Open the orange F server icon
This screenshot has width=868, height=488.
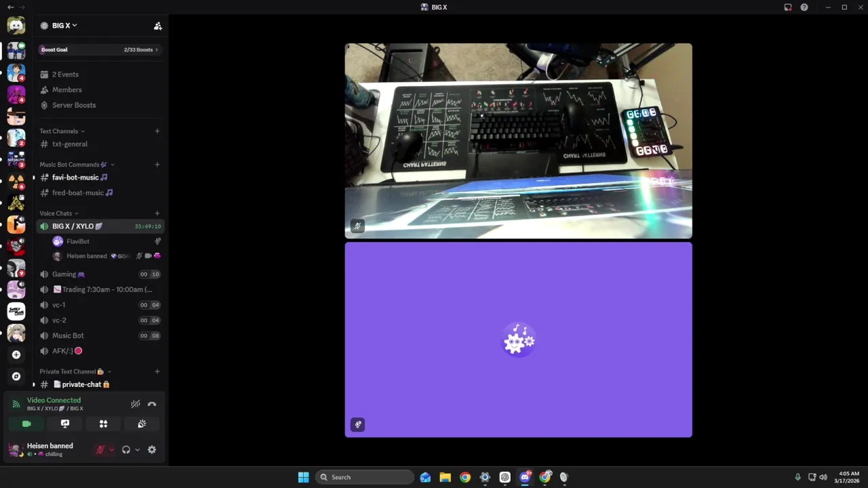pyautogui.click(x=16, y=224)
